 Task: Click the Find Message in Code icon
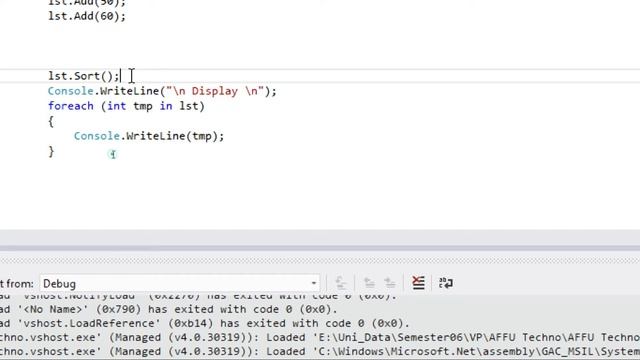pyautogui.click(x=341, y=283)
